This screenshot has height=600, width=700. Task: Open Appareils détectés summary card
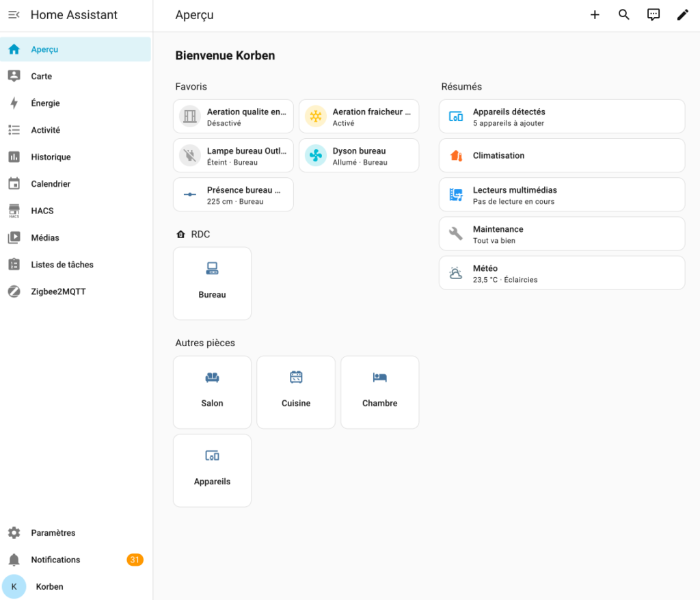point(562,116)
